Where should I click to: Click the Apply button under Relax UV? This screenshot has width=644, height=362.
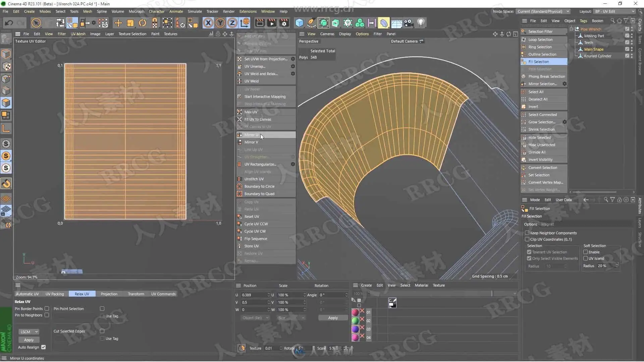[29, 340]
